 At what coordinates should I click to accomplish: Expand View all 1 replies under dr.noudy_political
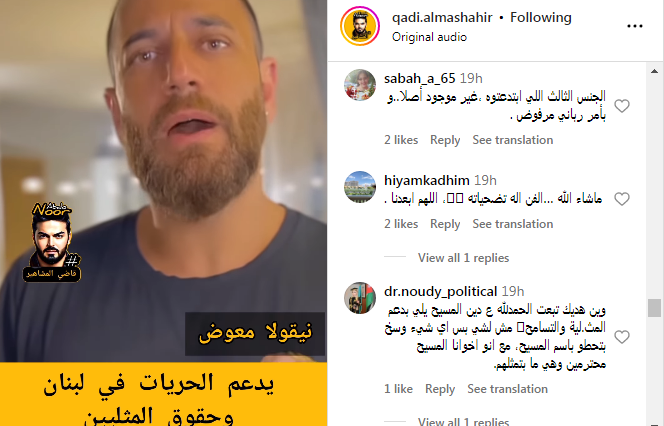point(463,421)
